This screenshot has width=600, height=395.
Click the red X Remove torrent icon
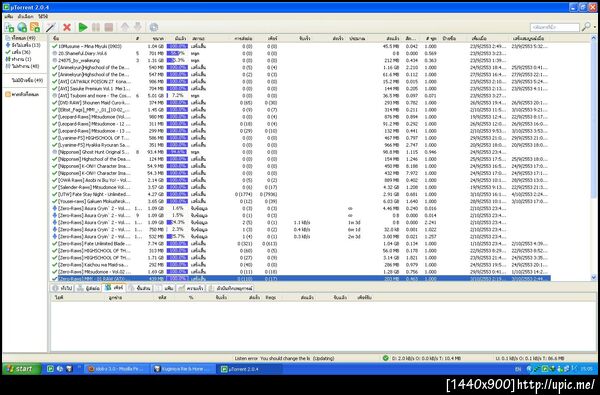67,27
